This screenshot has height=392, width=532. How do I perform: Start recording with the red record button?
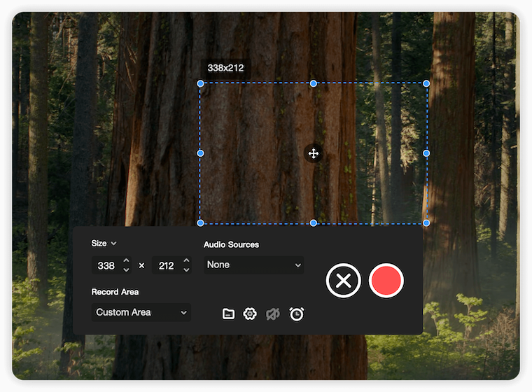(386, 281)
